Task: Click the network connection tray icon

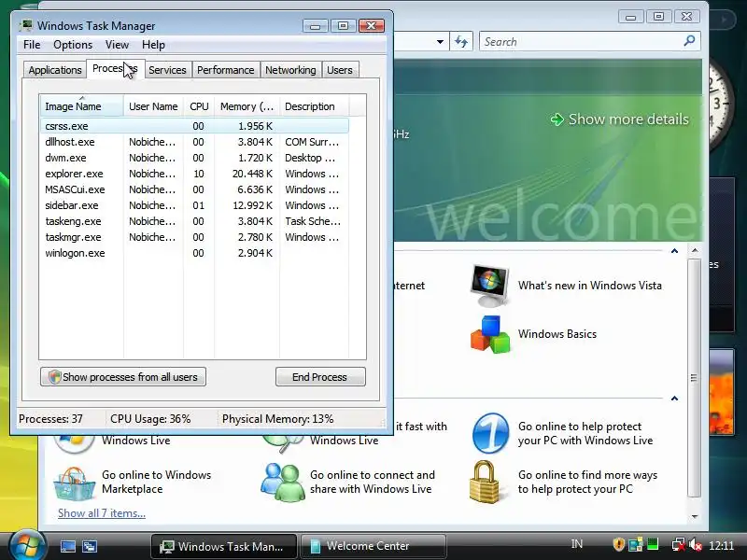Action: 679,544
